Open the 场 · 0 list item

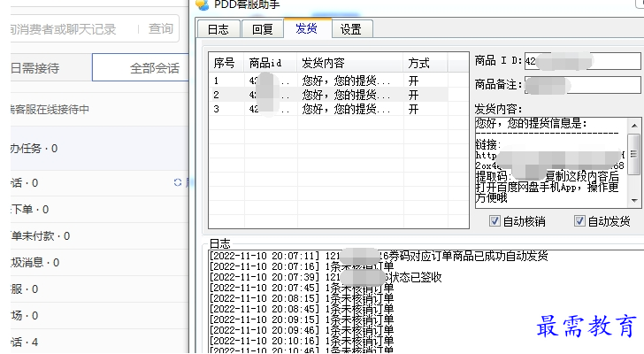99,315
